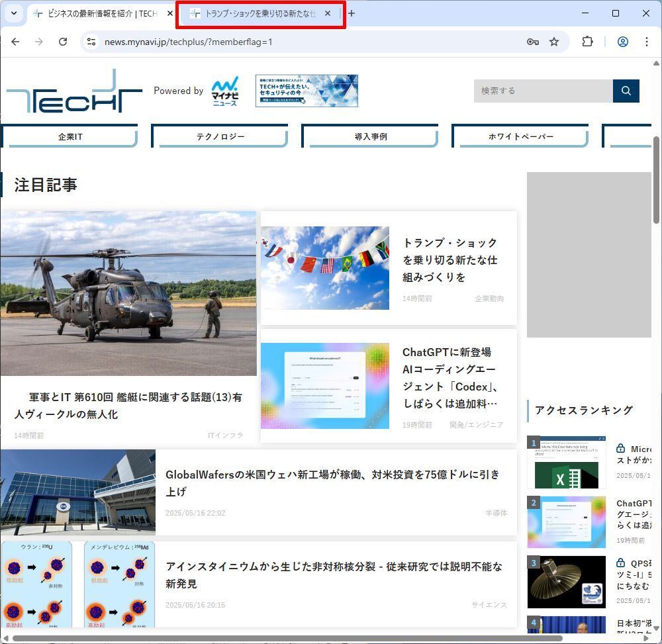Switch to the ビジネスの最新情報を紹介 tab

pos(102,13)
